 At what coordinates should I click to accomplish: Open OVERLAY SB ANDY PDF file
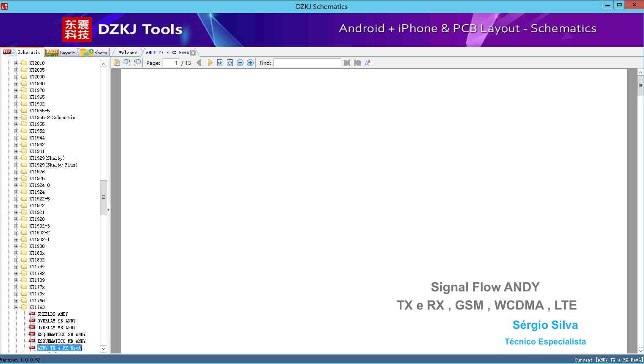(x=56, y=321)
